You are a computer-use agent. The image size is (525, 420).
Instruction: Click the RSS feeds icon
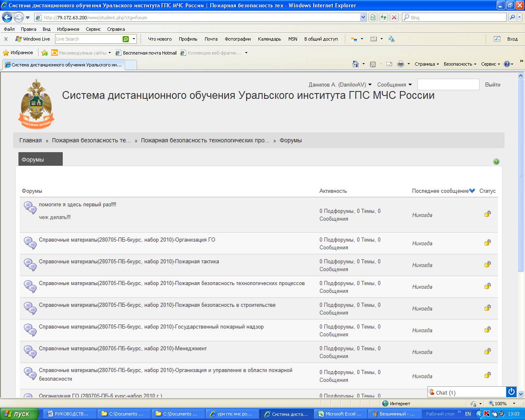[373, 64]
